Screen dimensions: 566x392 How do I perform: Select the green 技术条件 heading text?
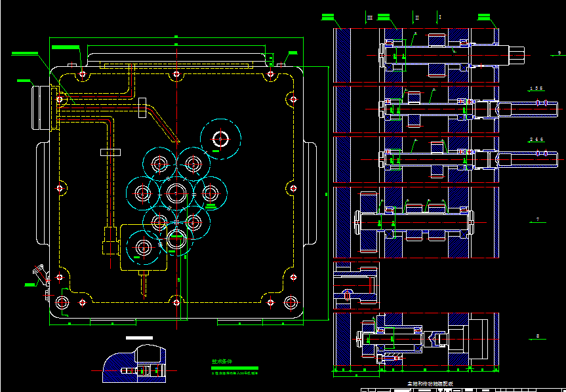click(x=222, y=361)
